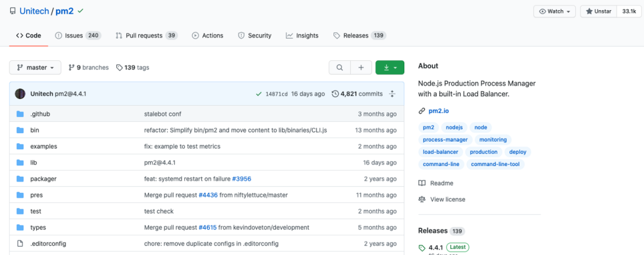Expand the master branch selector
644x255 pixels.
(35, 67)
